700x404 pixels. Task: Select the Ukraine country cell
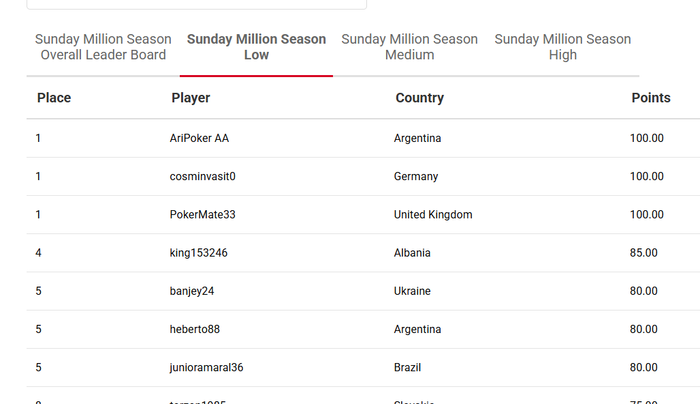[x=412, y=291]
